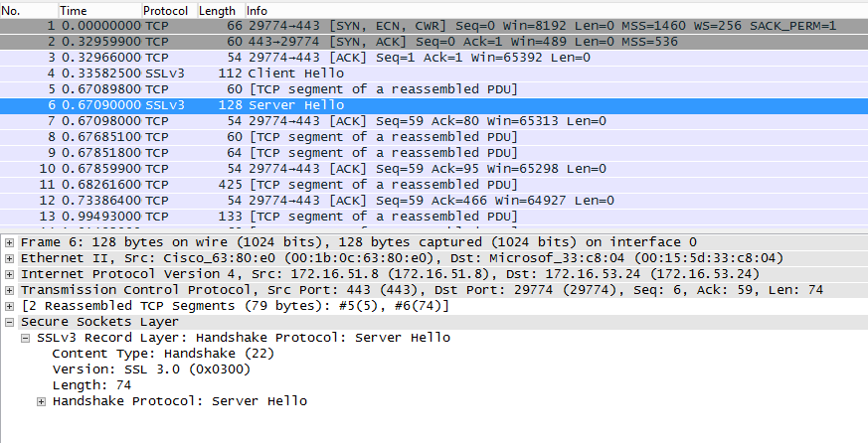The width and height of the screenshot is (868, 443).
Task: Expand Internet Protocol Version 4 details
Action: pos(10,273)
